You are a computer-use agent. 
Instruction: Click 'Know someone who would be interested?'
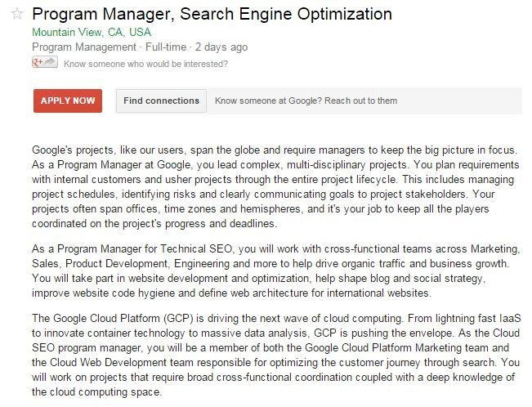[145, 63]
